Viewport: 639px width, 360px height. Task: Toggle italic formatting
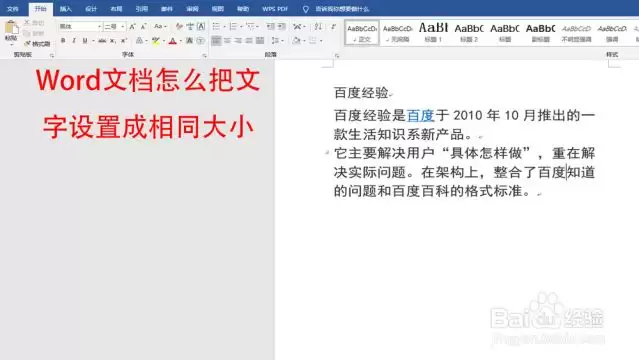pyautogui.click(x=74, y=40)
